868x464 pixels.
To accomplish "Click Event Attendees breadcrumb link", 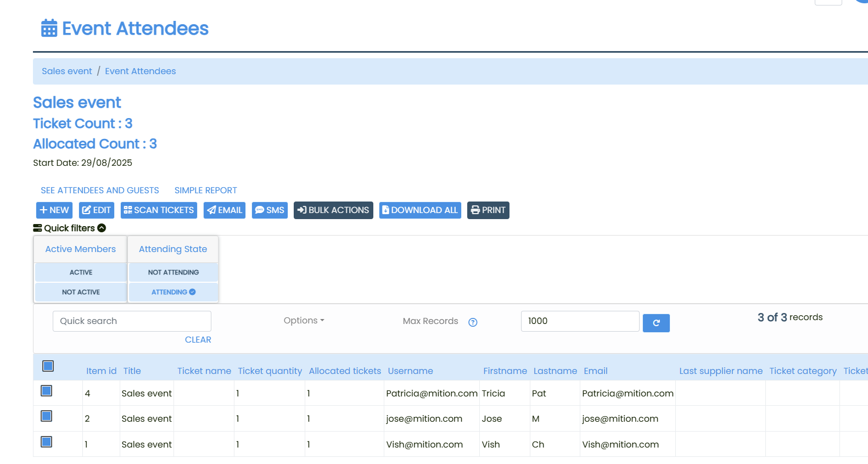I will tap(141, 71).
